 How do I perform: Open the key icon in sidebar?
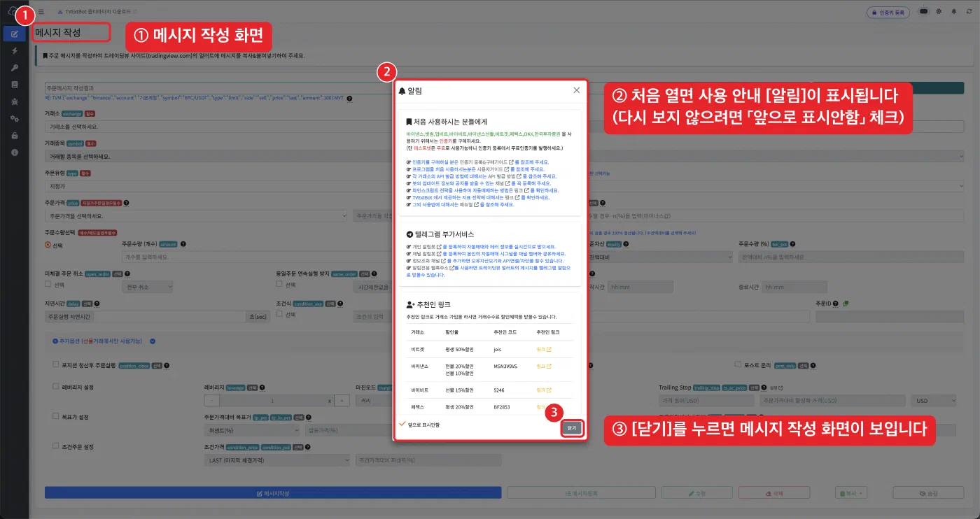point(15,68)
